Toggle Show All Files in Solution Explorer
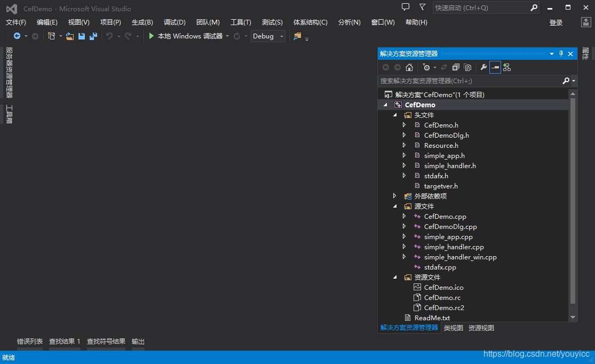 [468, 67]
